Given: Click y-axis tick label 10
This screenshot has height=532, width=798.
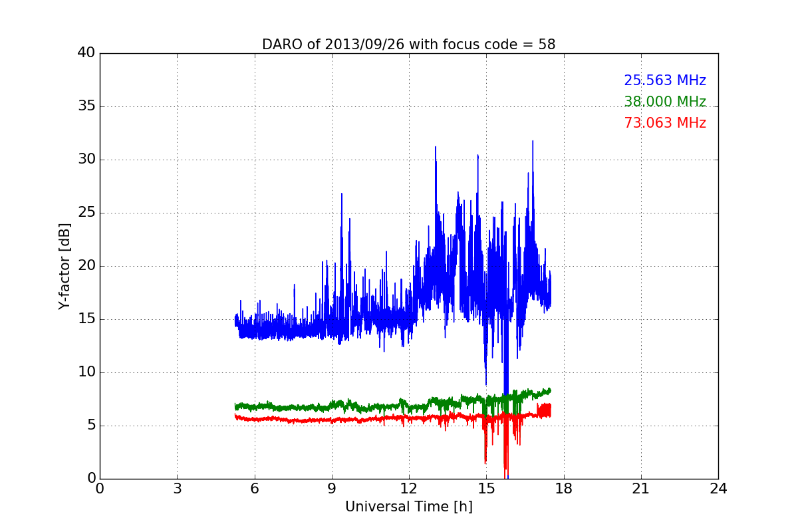Looking at the screenshot, I should click(x=86, y=372).
